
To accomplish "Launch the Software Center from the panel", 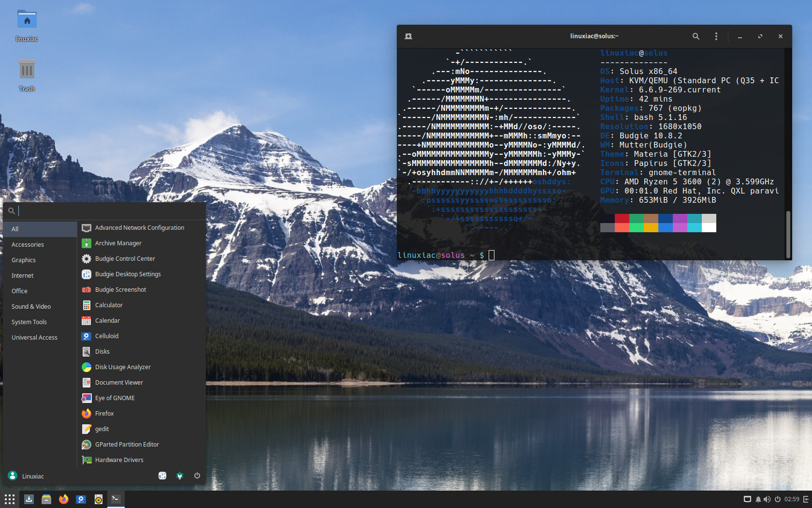I will tap(29, 499).
